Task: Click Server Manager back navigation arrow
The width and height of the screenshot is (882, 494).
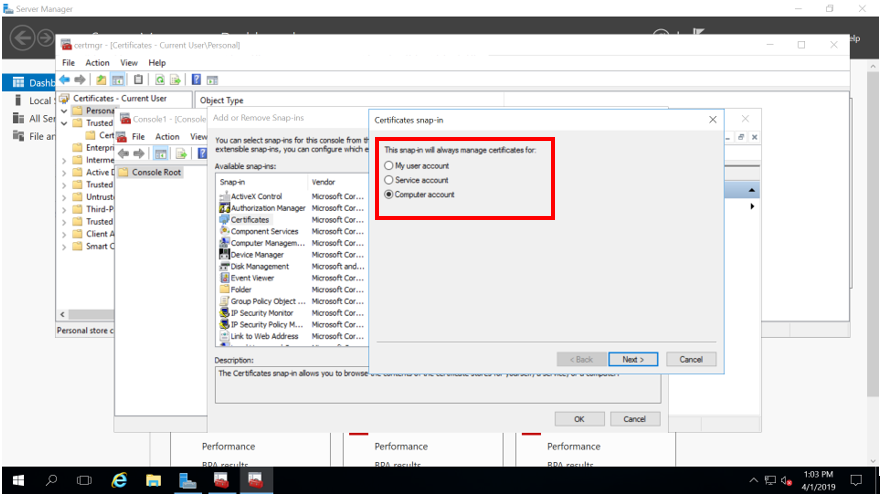Action: (22, 38)
